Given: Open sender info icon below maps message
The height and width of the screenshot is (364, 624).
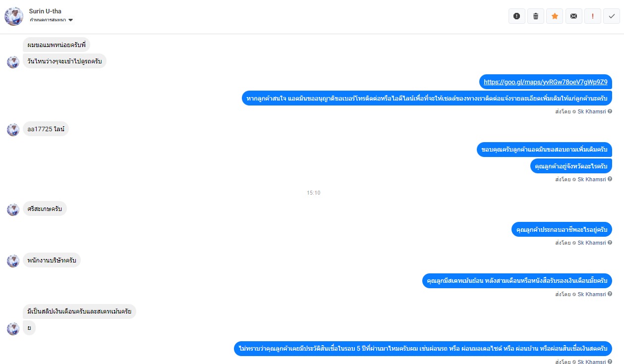Looking at the screenshot, I should [610, 111].
